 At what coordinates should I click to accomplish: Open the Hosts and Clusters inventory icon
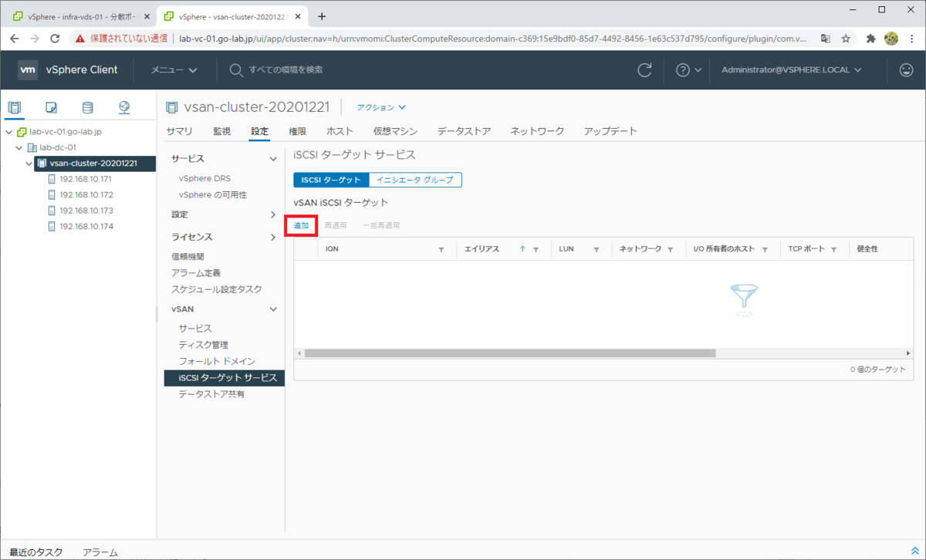pyautogui.click(x=15, y=107)
